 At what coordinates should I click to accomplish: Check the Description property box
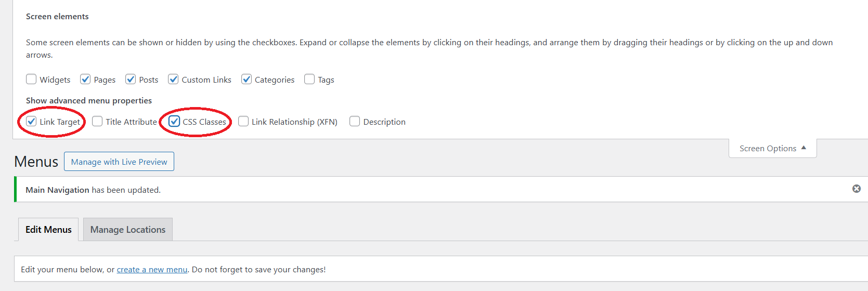[355, 121]
